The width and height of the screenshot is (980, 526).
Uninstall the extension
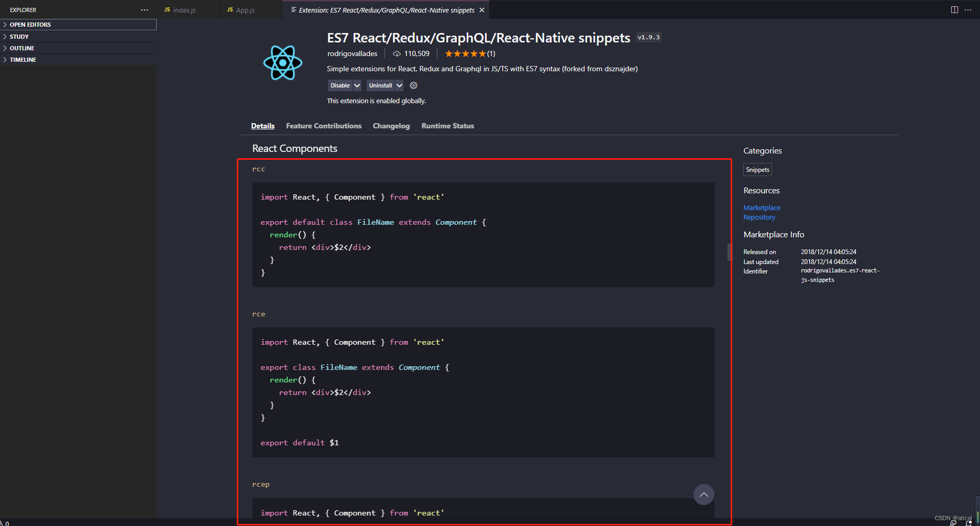[x=380, y=85]
